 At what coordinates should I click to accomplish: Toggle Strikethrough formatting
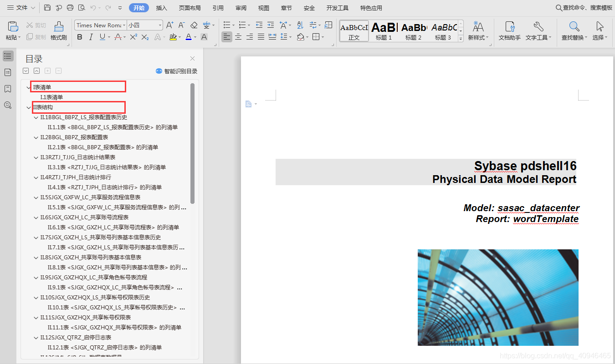tap(118, 37)
